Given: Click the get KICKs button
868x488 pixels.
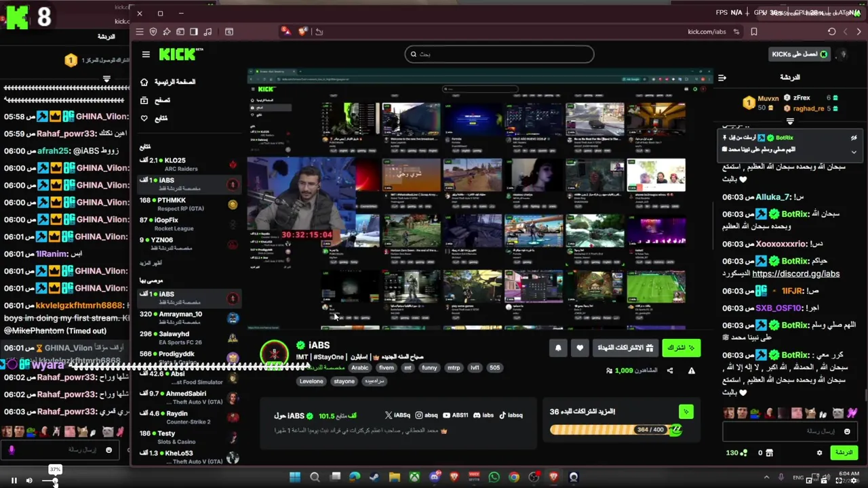Looking at the screenshot, I should pos(800,54).
